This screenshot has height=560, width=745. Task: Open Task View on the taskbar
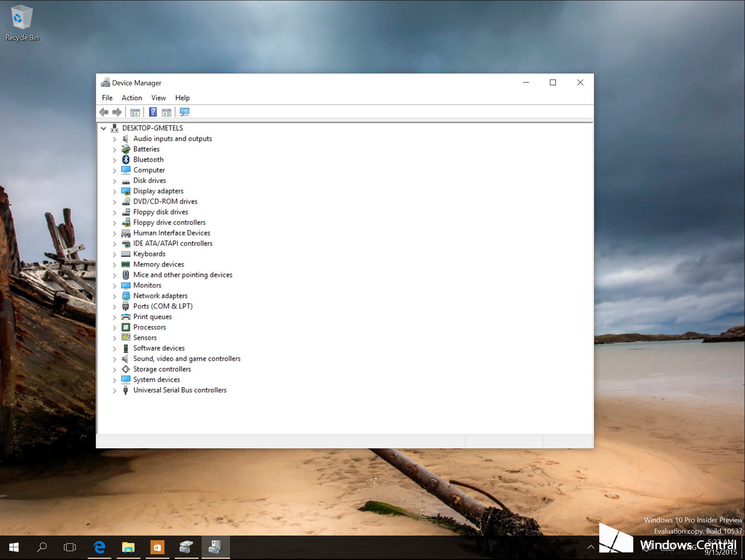pyautogui.click(x=70, y=547)
